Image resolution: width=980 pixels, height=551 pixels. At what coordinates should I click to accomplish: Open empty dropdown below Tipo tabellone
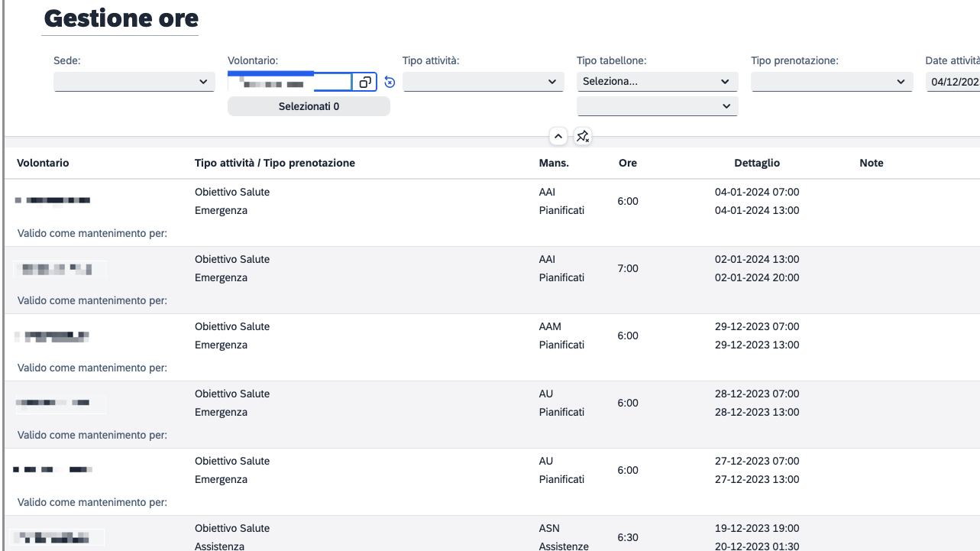657,106
